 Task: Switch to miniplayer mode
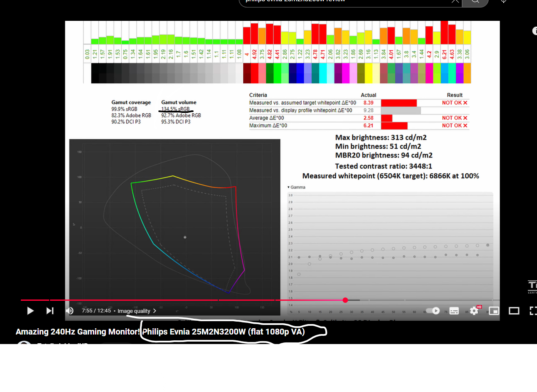[x=494, y=311]
